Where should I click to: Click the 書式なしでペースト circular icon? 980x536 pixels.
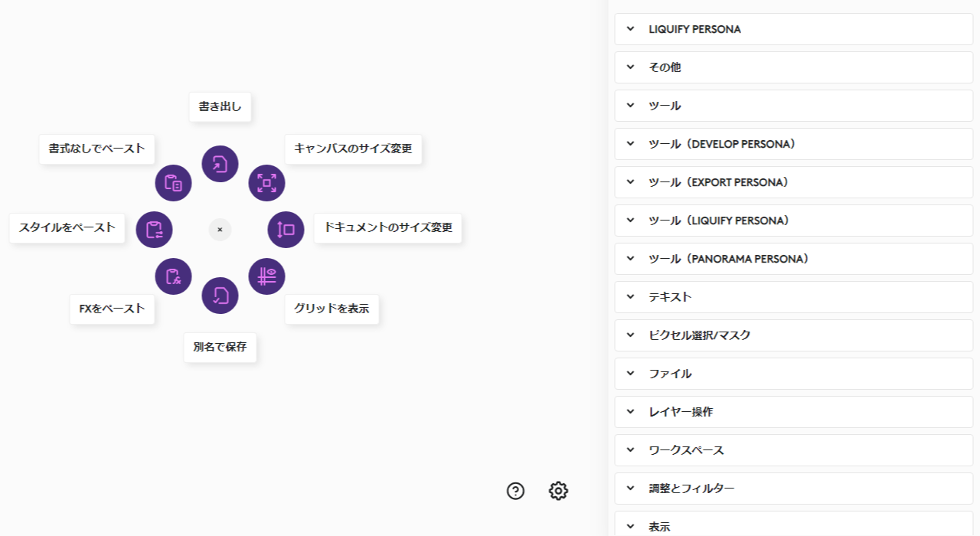pyautogui.click(x=173, y=183)
